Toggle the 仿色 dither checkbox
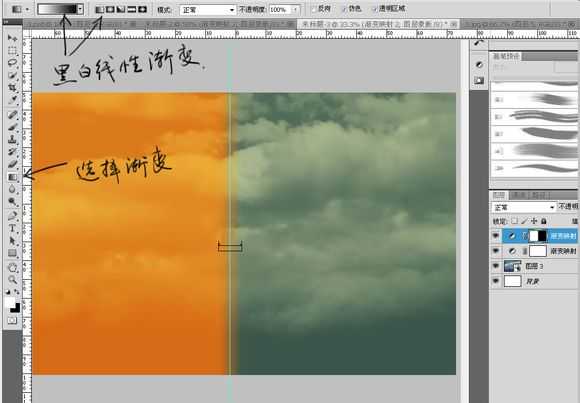Screen dimensions: 580x403 click(x=344, y=9)
